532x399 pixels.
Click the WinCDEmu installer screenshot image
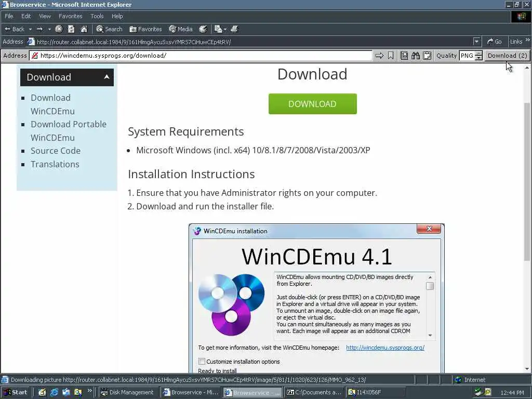(x=316, y=298)
